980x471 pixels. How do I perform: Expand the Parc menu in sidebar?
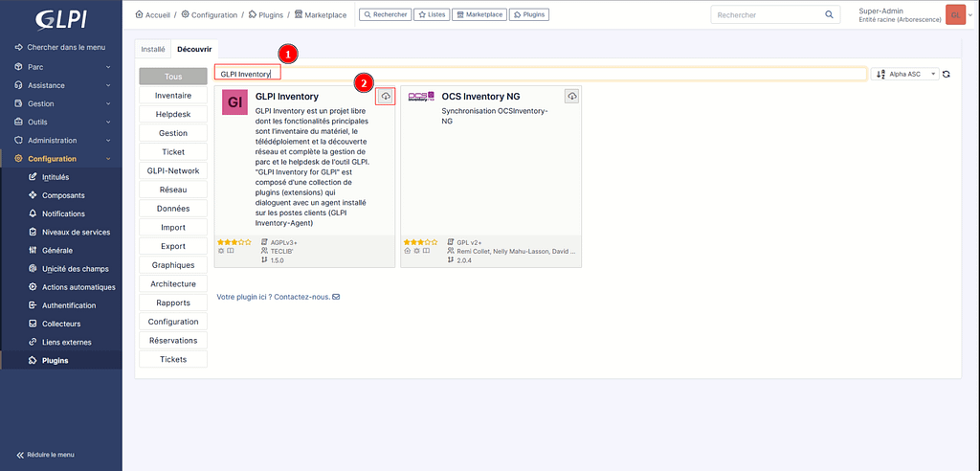[x=61, y=67]
